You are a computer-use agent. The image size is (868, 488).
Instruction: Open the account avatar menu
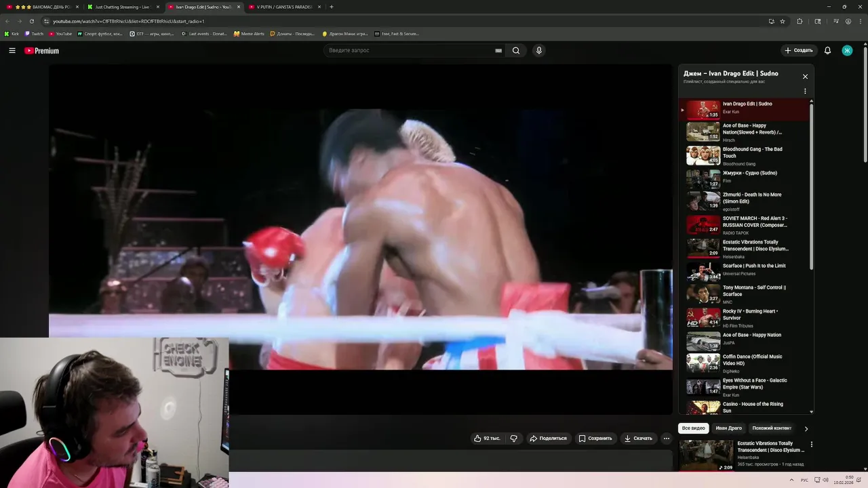[x=847, y=50]
